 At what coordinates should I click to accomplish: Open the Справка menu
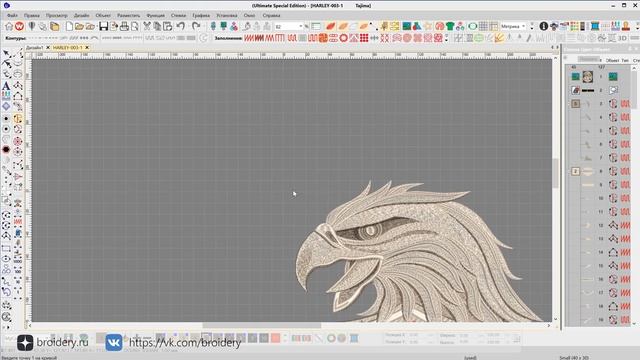(x=271, y=16)
